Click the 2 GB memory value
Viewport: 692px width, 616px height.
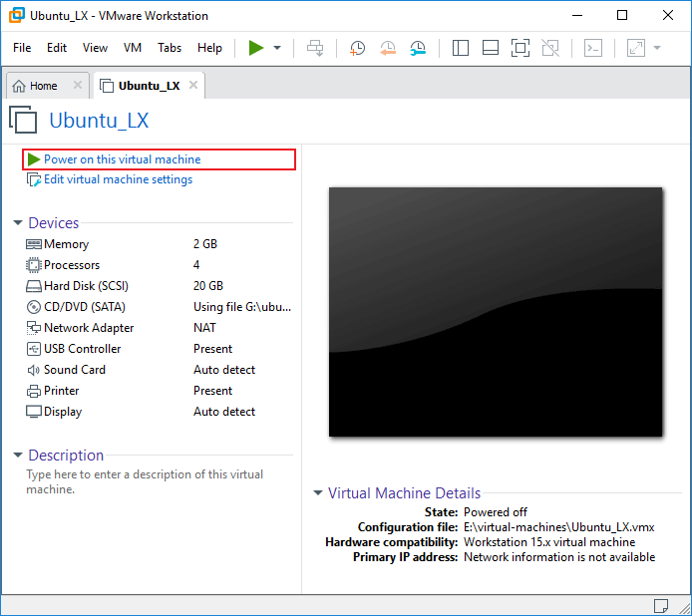(205, 244)
